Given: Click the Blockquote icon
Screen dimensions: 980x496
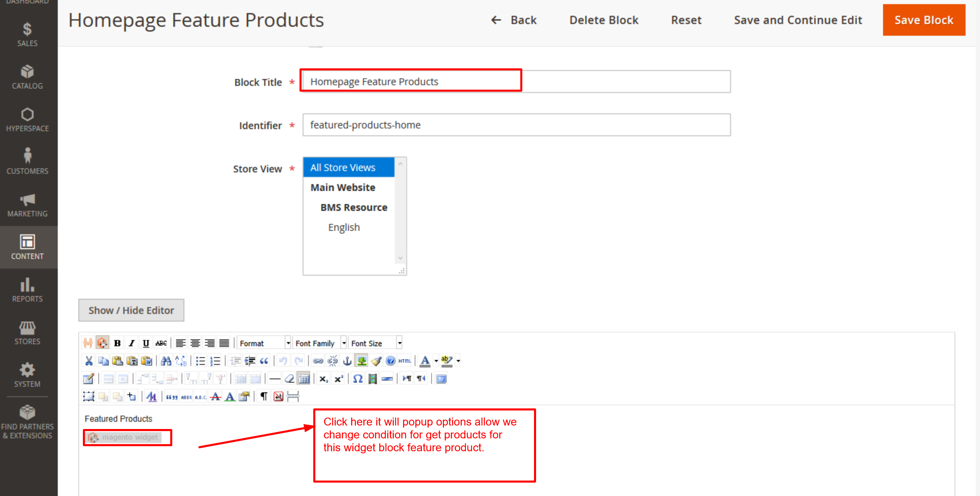Looking at the screenshot, I should 264,361.
